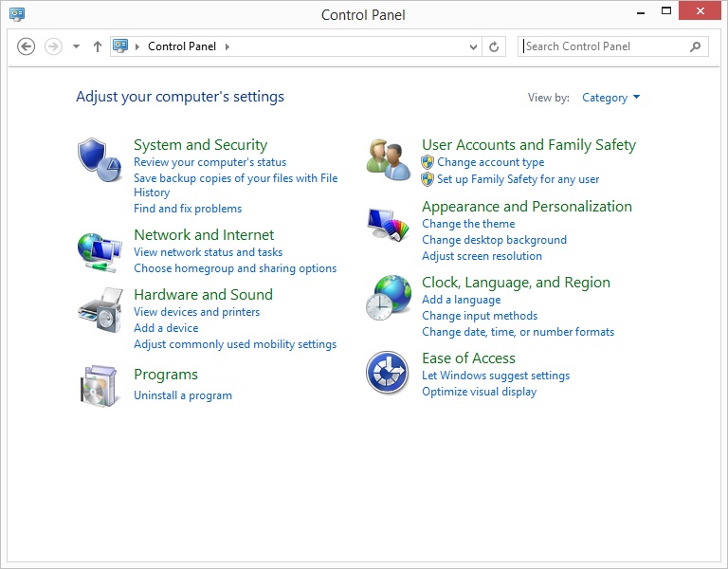Open the System and Security heading
The width and height of the screenshot is (728, 569).
[201, 145]
